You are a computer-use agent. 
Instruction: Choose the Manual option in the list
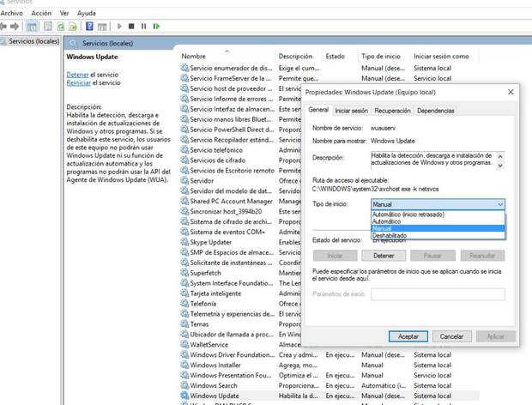tap(438, 228)
